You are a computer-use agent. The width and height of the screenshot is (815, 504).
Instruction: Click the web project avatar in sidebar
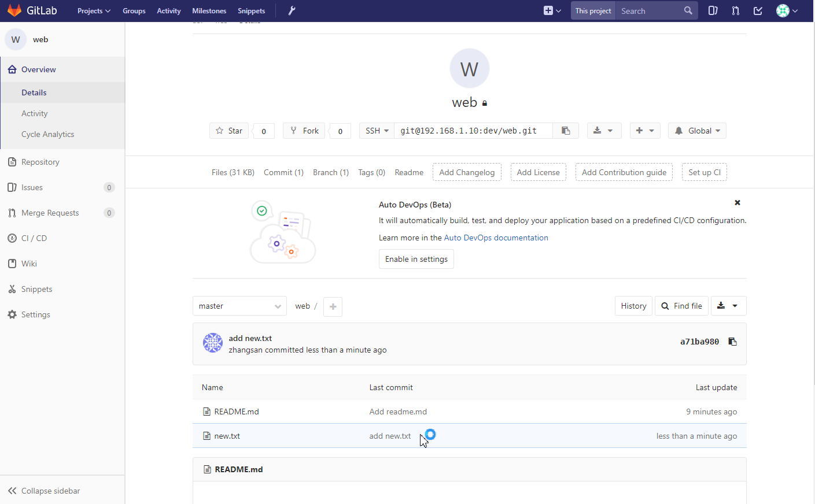pos(16,39)
